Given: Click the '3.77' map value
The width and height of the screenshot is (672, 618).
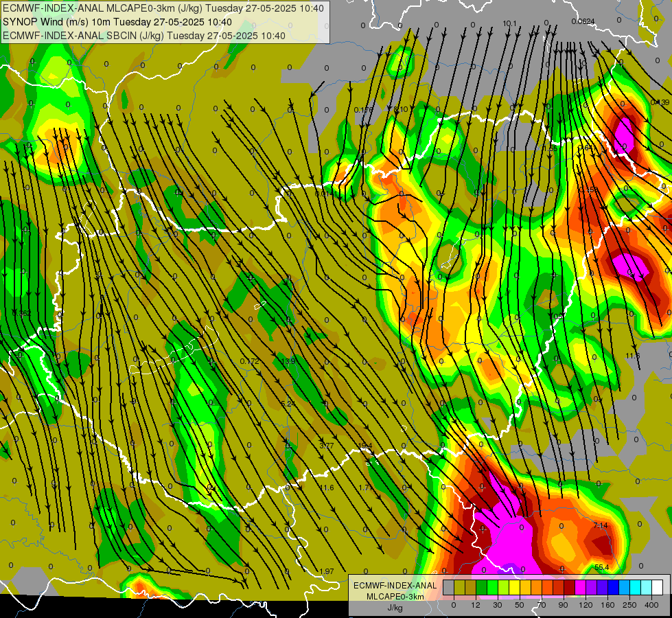Looking at the screenshot, I should click(327, 446).
